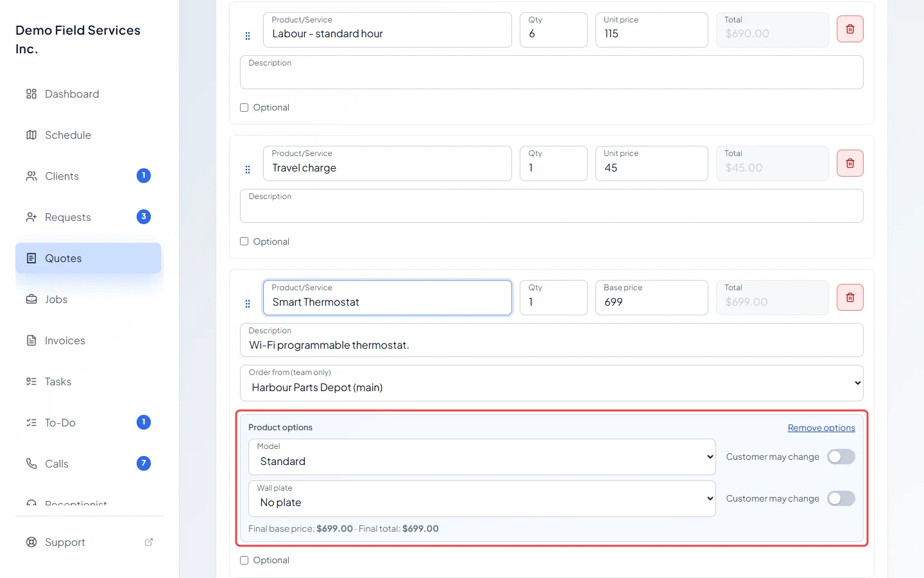Click the Unit price field showing 115
Screen dimensions: 924x578
coord(652,30)
